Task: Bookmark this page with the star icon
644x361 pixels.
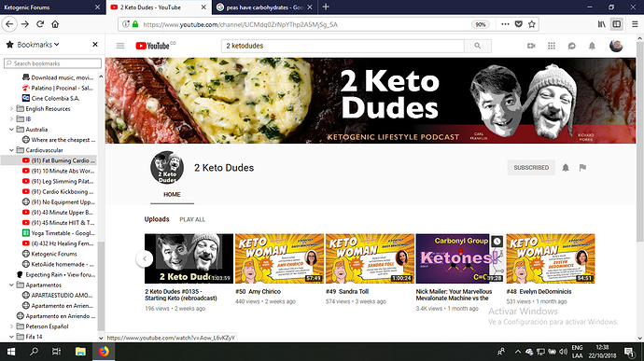Action: tap(531, 24)
